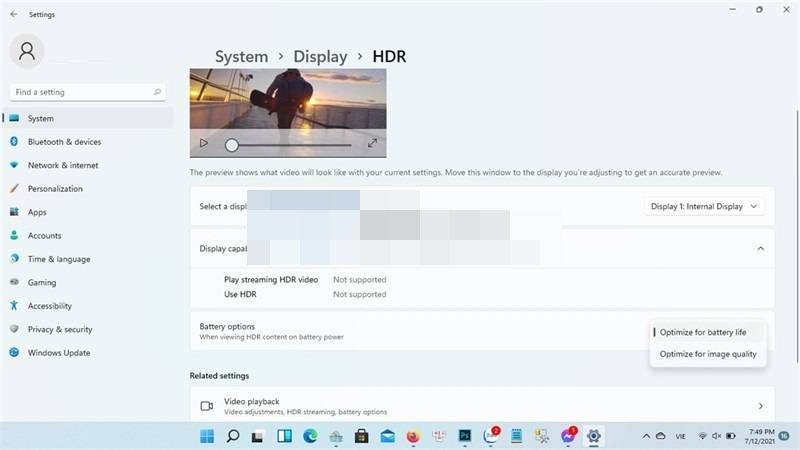Screen dimensions: 800x450
Task: Open Time & language settings
Action: click(x=88, y=259)
